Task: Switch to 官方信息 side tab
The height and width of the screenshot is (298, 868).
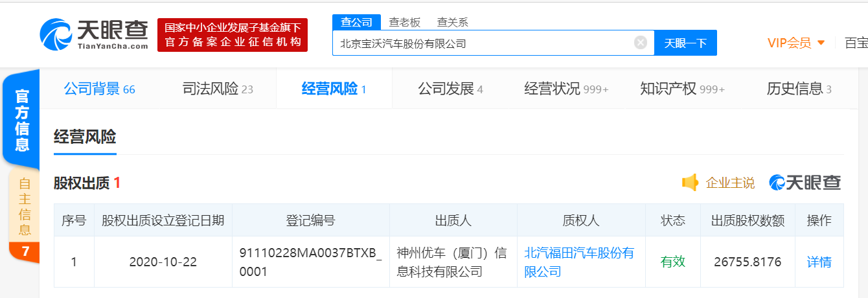Action: [23, 120]
